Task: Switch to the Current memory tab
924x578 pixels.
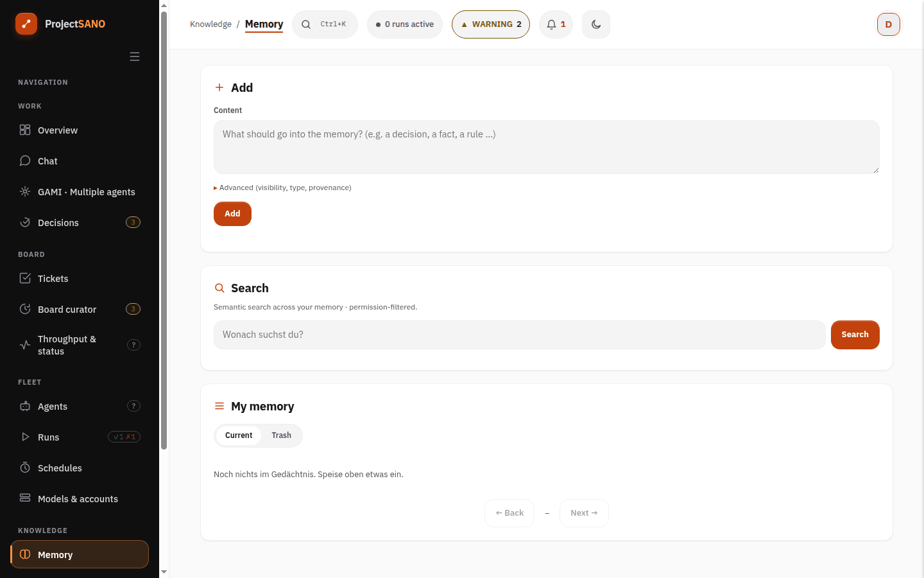Action: (239, 435)
